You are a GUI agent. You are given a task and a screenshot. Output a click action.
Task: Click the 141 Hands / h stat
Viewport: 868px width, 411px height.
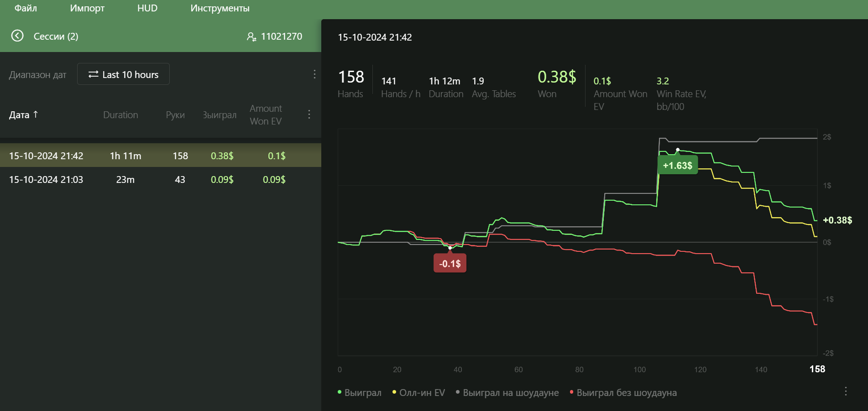tap(401, 88)
